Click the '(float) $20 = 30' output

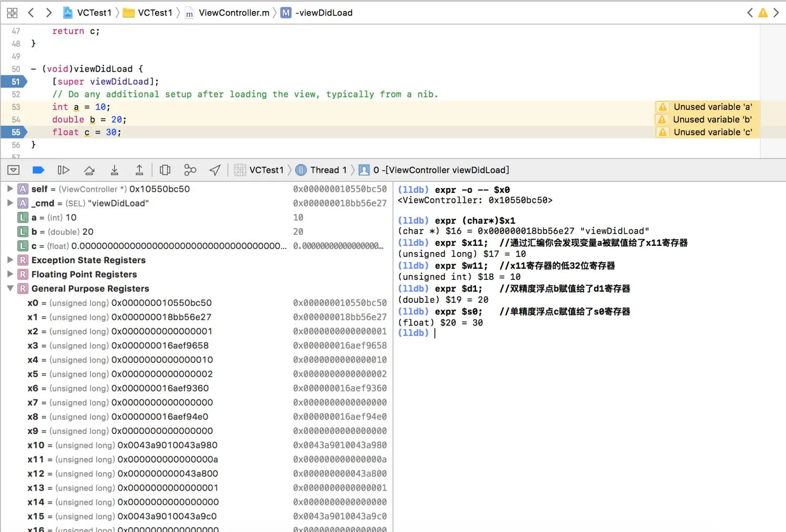click(440, 323)
